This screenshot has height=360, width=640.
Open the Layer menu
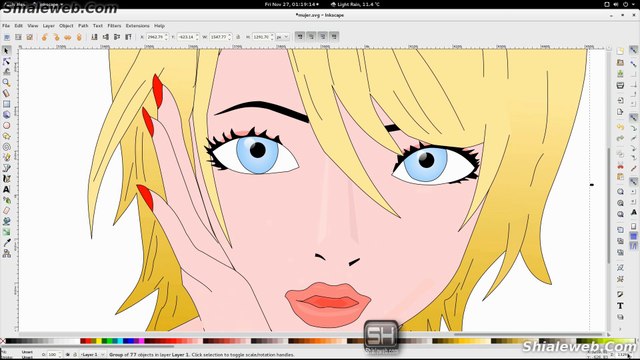tap(49, 26)
